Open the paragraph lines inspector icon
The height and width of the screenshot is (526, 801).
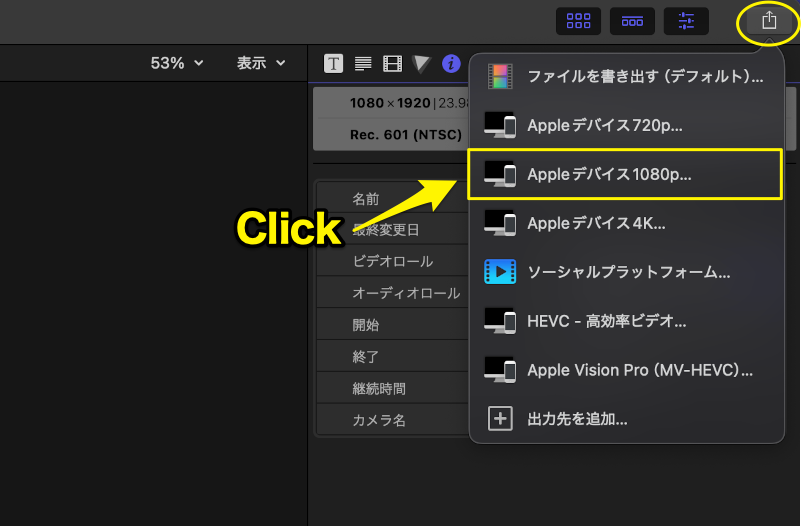click(x=363, y=64)
